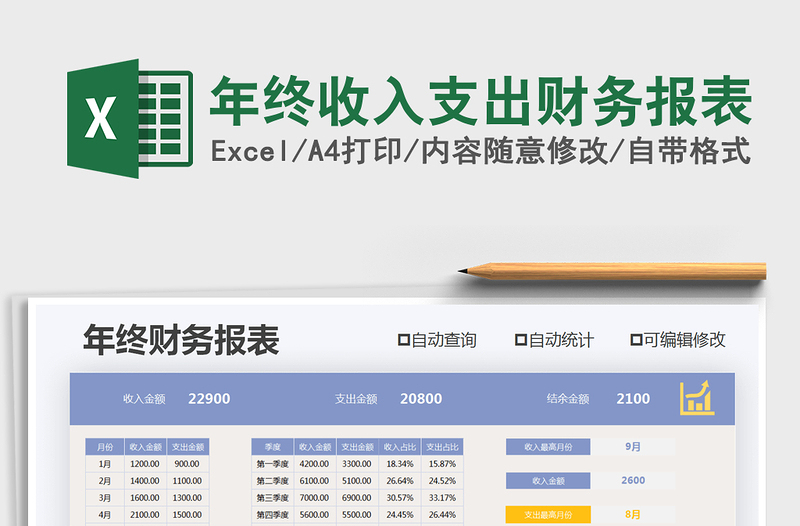
Task: Click the 2600 highest income amount value
Action: click(633, 481)
